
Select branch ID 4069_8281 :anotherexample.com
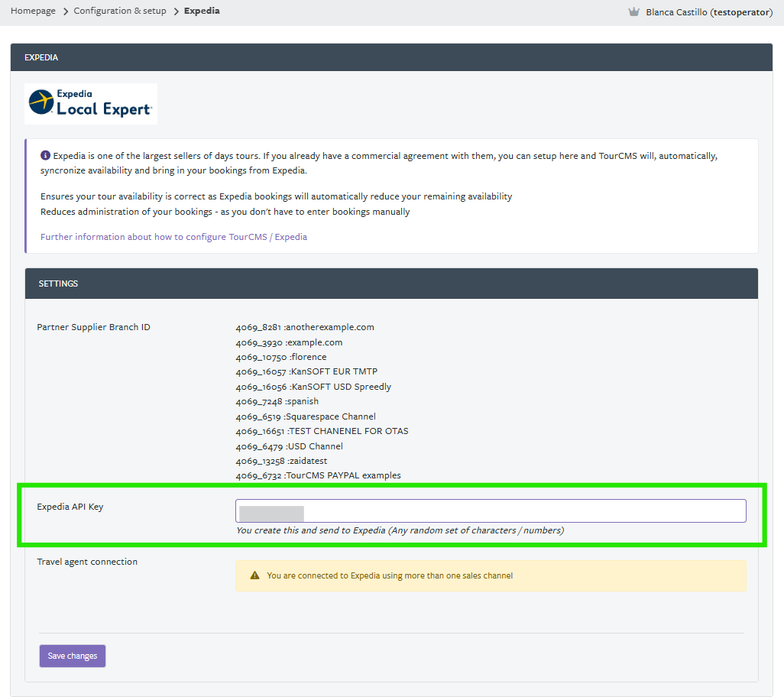pyautogui.click(x=304, y=327)
